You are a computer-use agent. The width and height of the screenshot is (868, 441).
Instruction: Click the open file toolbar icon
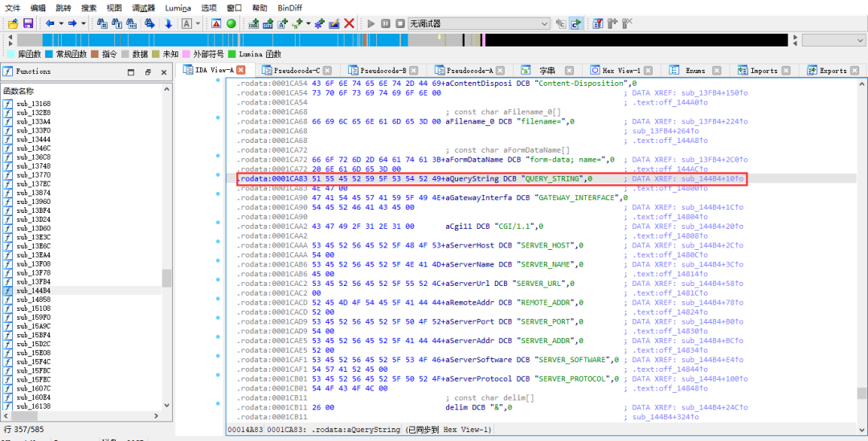tap(14, 24)
